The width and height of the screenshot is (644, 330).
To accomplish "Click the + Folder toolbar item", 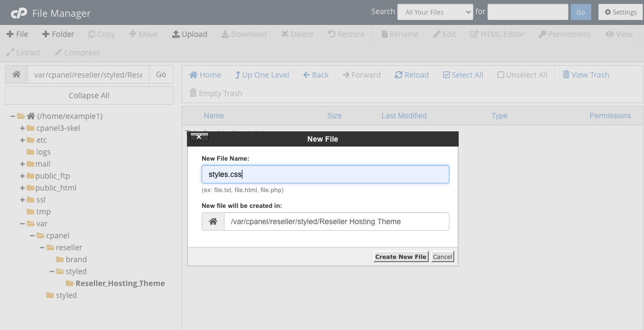I will [x=58, y=34].
